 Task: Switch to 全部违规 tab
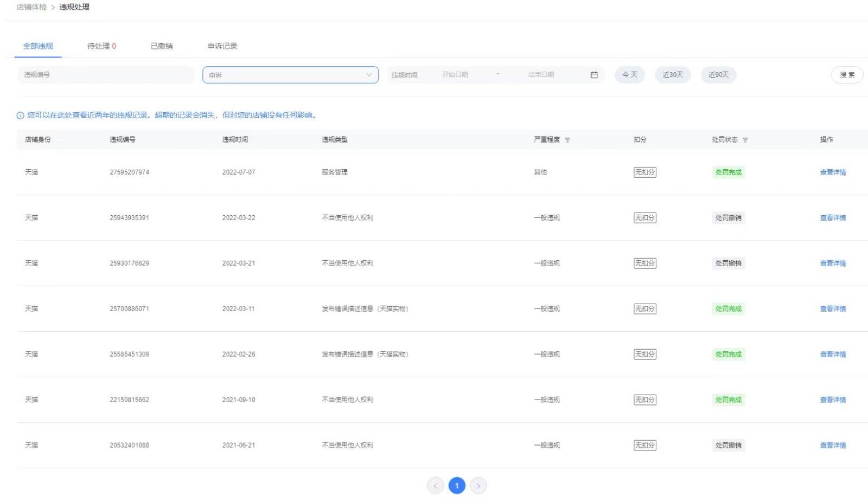point(38,46)
